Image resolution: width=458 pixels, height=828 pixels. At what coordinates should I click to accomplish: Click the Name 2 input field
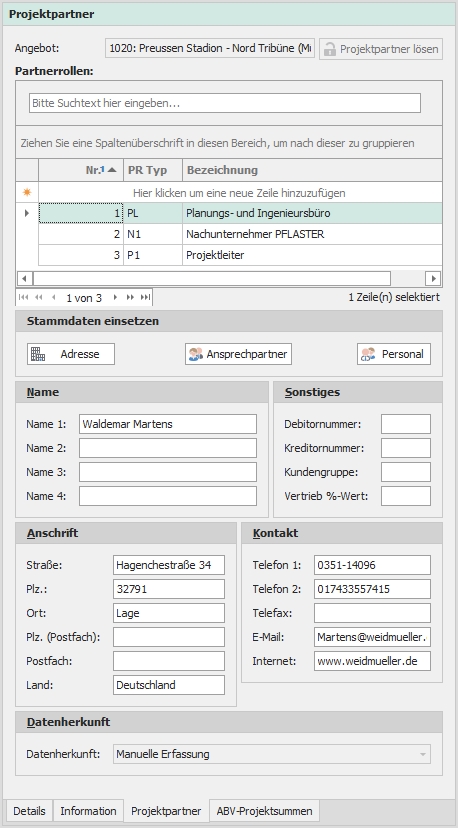(168, 448)
